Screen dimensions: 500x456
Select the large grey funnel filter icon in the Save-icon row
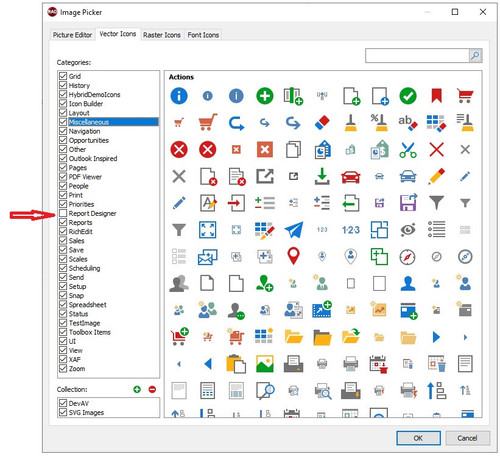[436, 203]
